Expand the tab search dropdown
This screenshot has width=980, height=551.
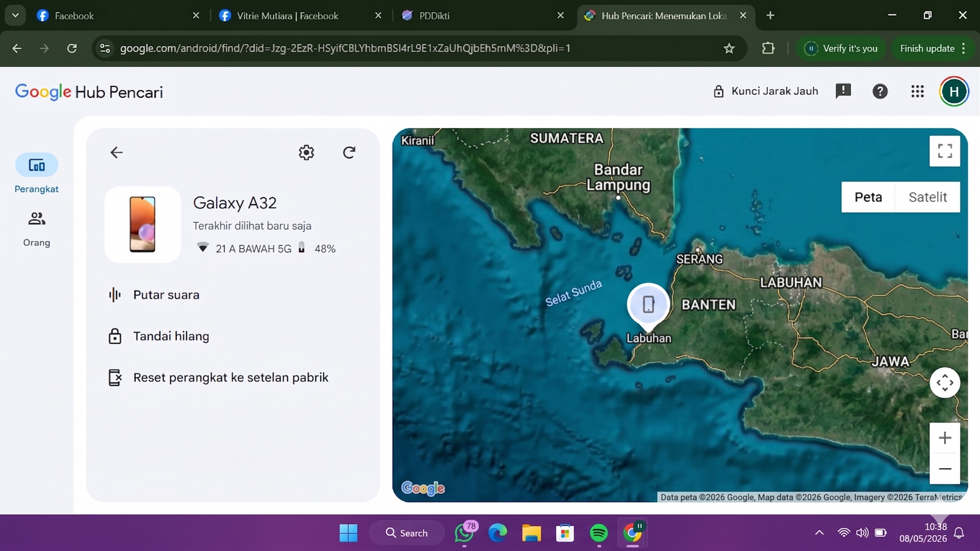point(15,15)
